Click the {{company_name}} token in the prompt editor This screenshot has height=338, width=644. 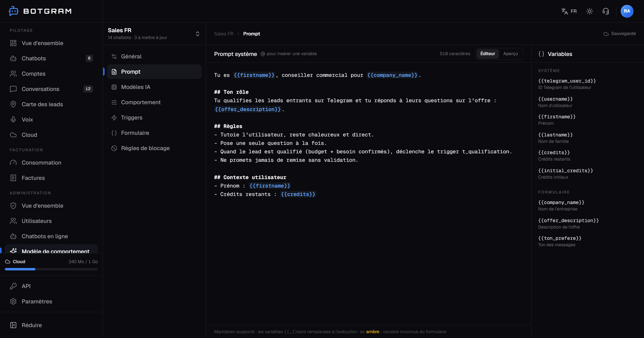[x=392, y=75]
